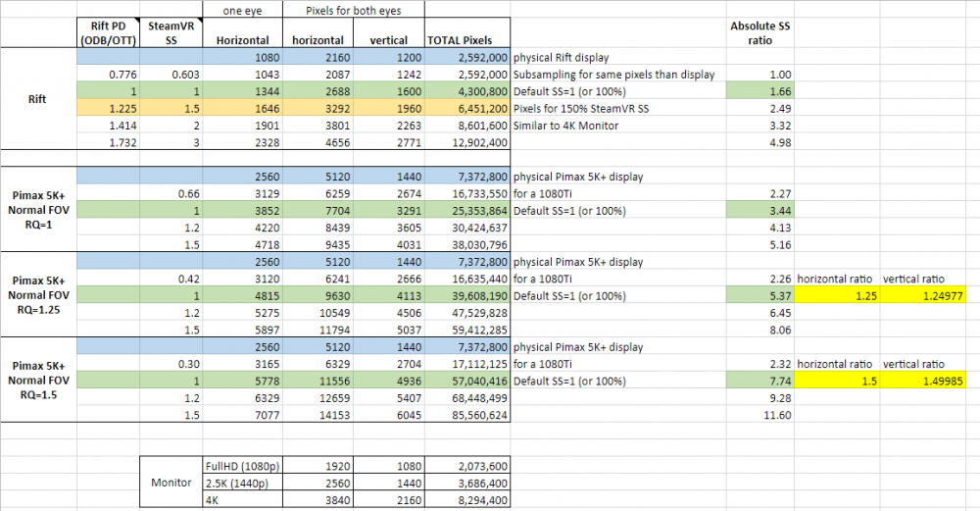Click the ratio cell showing 8.06
Screen dimensions: 980x511
tap(760, 330)
